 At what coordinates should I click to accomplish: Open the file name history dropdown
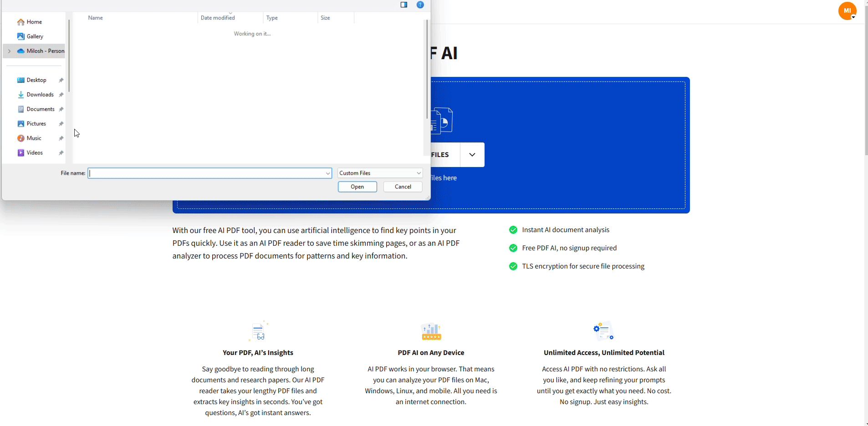(x=327, y=173)
